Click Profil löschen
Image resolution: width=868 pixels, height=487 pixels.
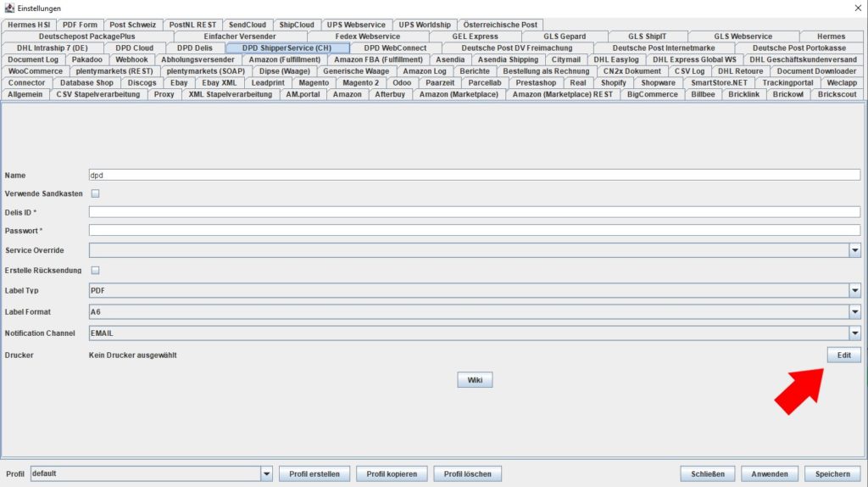(x=468, y=473)
